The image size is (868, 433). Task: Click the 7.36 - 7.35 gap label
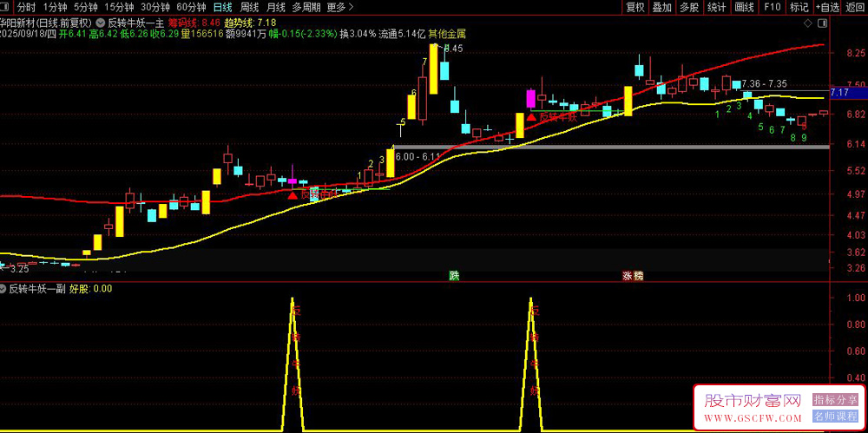click(764, 83)
